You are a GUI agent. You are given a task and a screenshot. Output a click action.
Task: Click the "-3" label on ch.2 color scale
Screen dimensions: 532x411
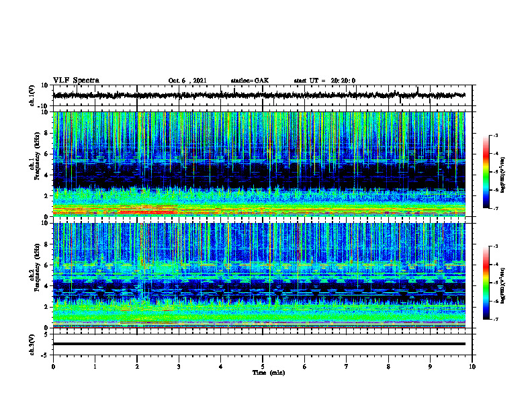click(x=495, y=246)
